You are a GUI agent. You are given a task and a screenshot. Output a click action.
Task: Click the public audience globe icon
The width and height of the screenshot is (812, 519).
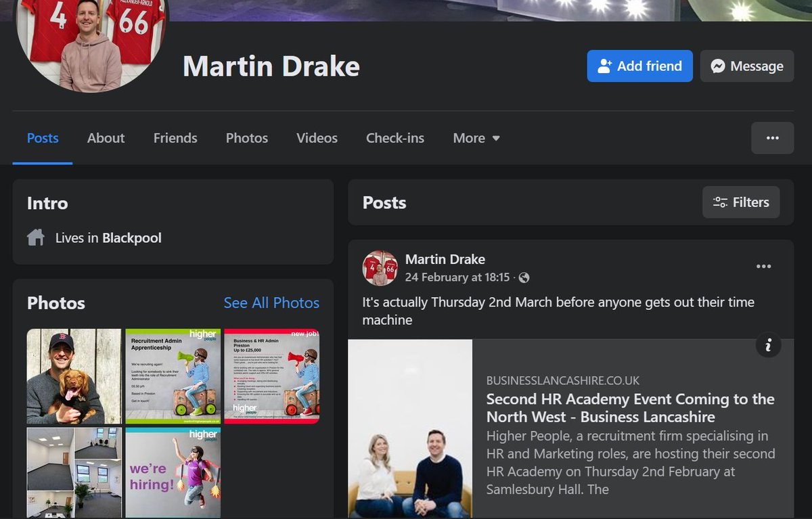tap(524, 277)
